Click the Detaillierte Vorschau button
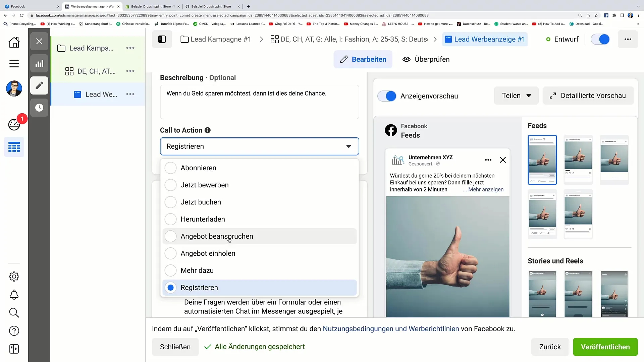Viewport: 644px width, 362px height. (x=588, y=96)
